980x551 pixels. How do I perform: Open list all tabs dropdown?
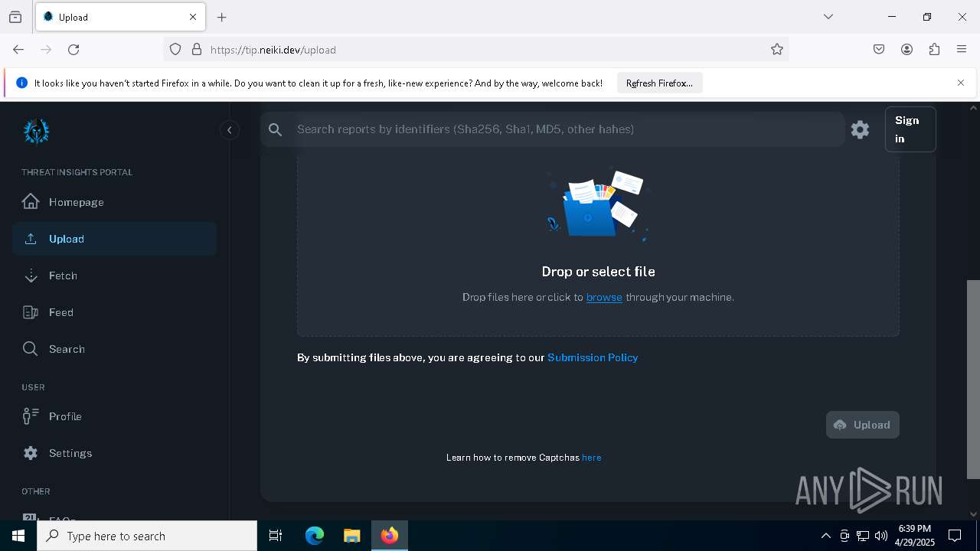click(x=828, y=17)
